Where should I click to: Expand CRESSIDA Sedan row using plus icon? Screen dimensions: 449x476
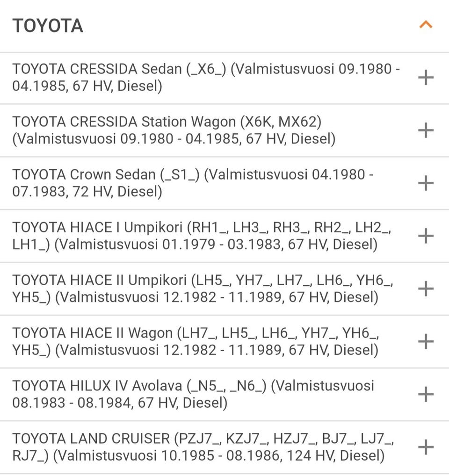pyautogui.click(x=426, y=78)
